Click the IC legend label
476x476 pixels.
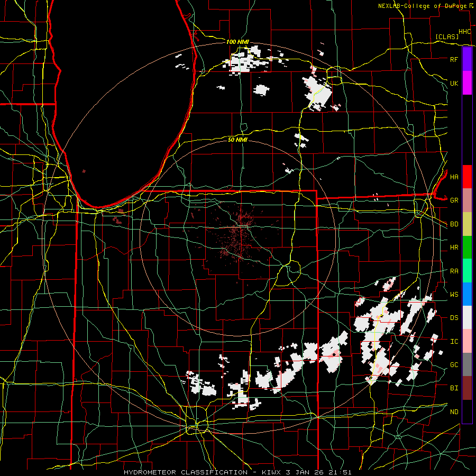point(454,342)
